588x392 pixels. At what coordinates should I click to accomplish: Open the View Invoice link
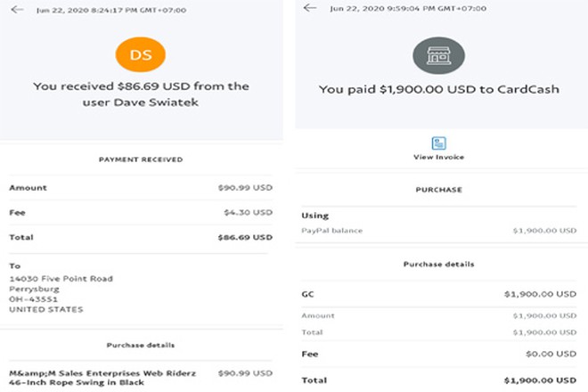[x=438, y=157]
